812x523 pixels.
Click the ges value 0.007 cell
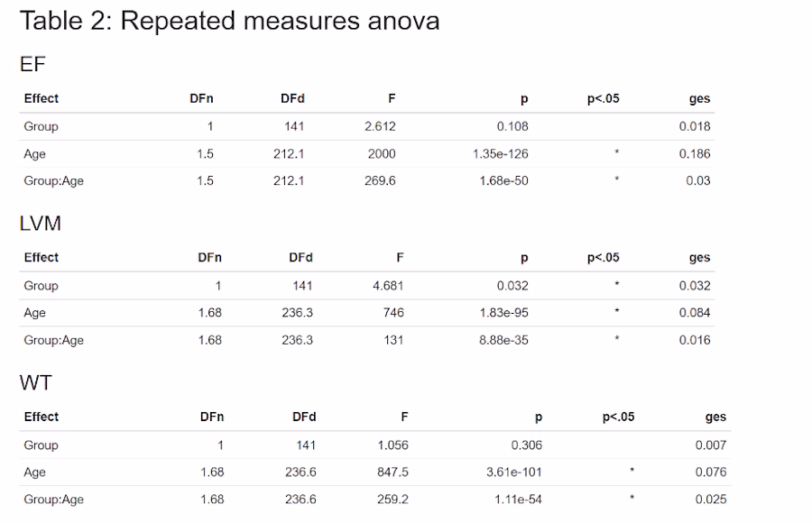tap(710, 445)
